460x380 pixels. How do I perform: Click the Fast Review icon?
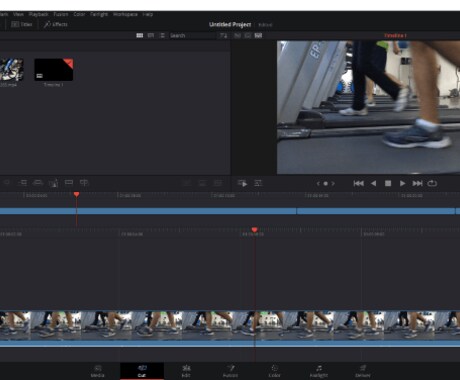[242, 183]
